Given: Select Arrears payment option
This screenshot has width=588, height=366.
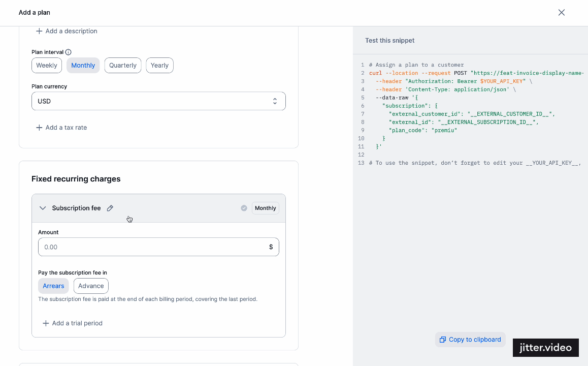Looking at the screenshot, I should click(x=53, y=286).
